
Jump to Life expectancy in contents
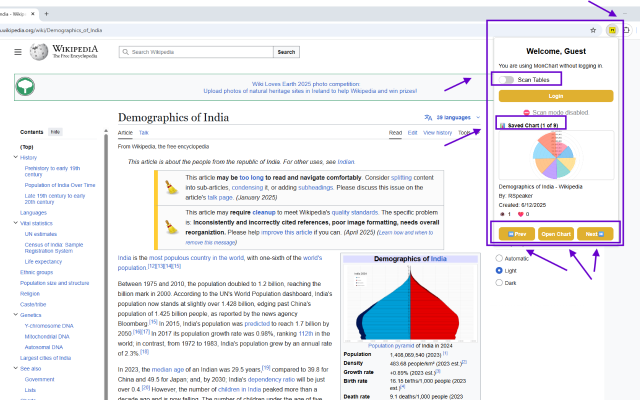pos(43,262)
